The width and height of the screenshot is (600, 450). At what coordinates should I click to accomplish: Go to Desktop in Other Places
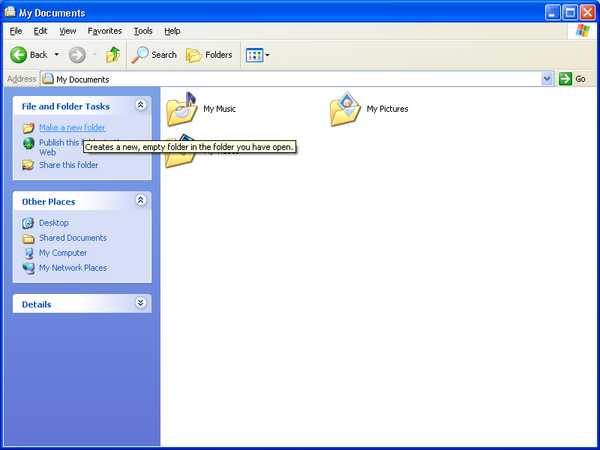[x=54, y=223]
